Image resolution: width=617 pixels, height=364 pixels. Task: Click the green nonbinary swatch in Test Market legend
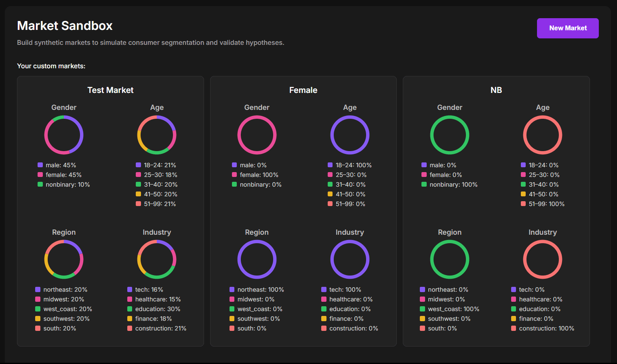coord(39,184)
